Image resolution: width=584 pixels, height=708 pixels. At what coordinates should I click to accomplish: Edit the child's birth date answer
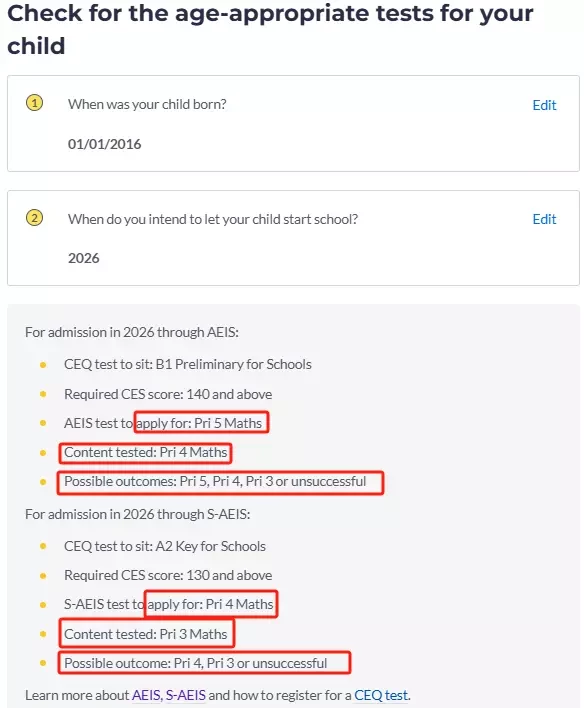[544, 105]
